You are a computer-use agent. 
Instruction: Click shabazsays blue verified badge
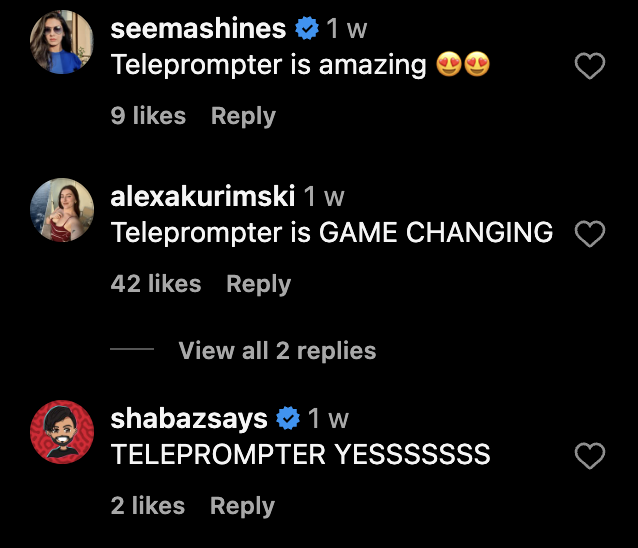[x=288, y=418]
